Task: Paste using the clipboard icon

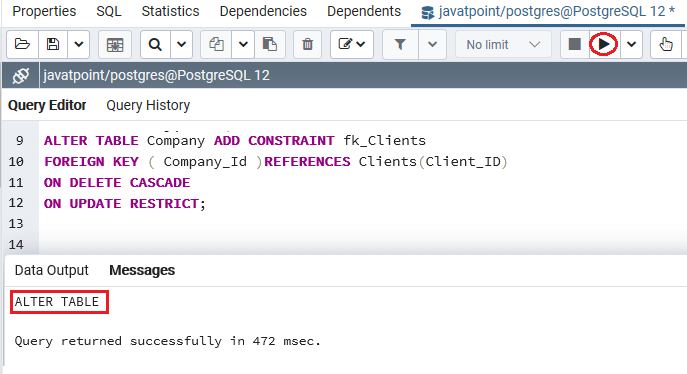Action: coord(269,44)
